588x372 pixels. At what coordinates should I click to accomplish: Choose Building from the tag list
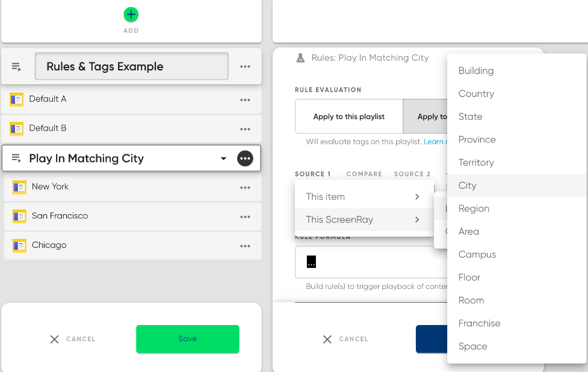click(x=517, y=70)
